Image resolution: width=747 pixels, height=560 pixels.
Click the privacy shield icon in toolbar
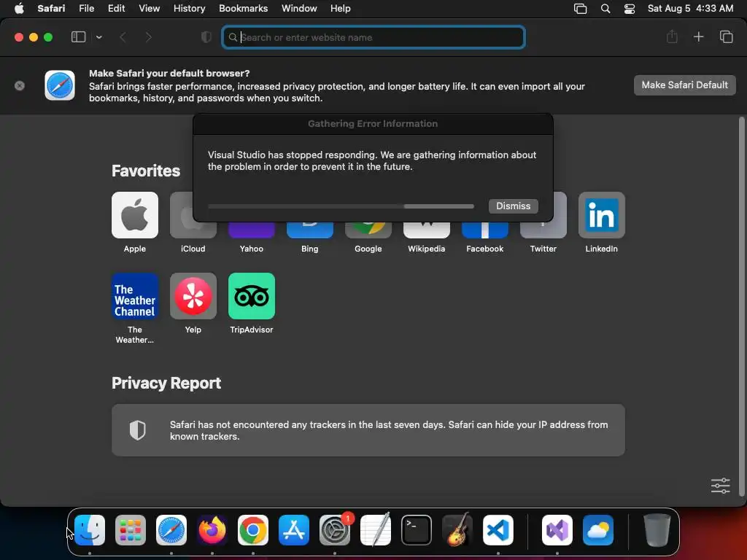206,37
